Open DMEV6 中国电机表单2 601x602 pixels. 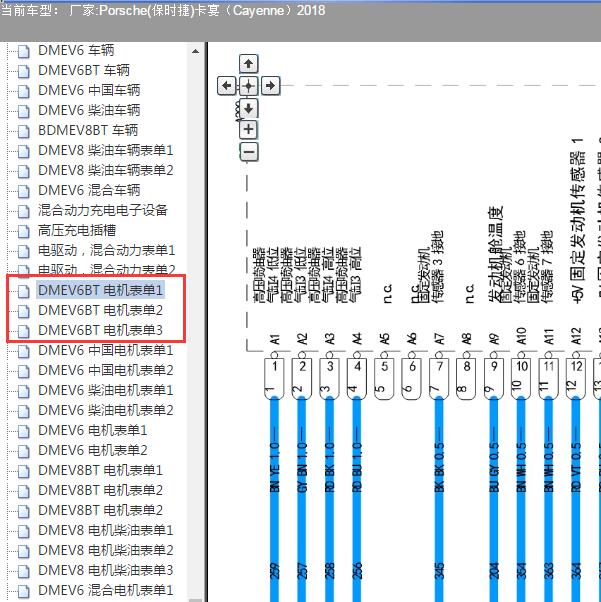click(x=106, y=370)
